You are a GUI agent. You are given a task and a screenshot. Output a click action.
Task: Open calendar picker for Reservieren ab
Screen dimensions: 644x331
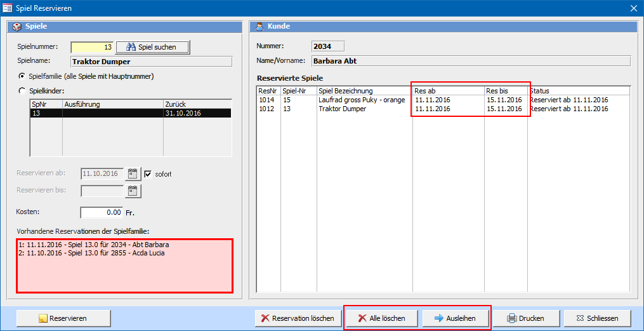(132, 174)
